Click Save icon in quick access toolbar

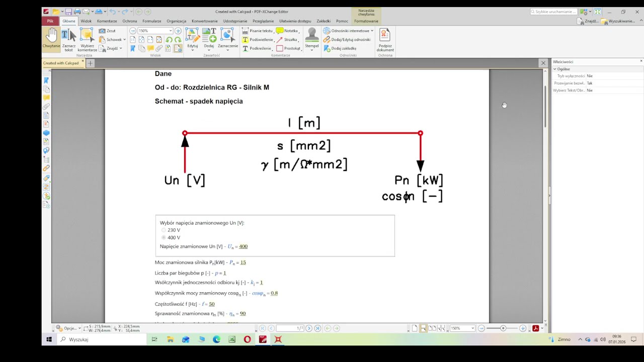(x=69, y=12)
